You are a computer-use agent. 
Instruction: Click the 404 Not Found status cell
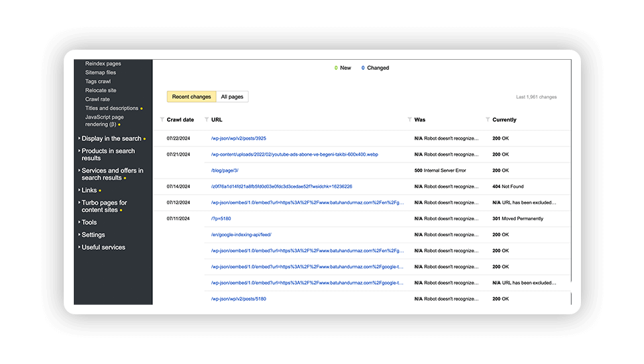coord(508,186)
